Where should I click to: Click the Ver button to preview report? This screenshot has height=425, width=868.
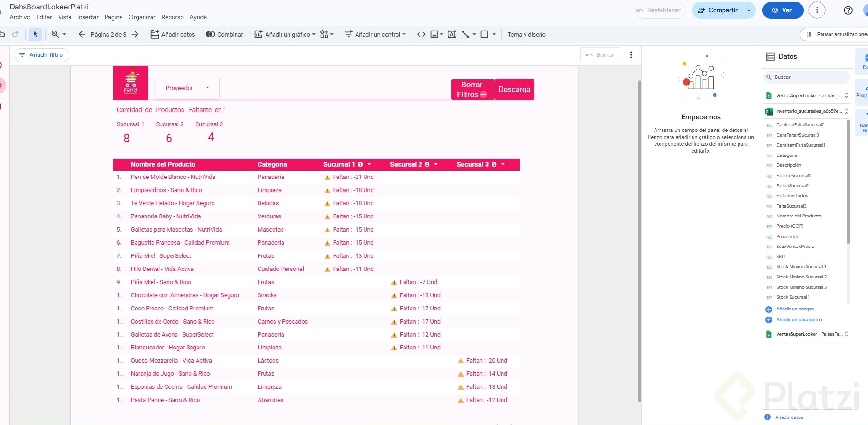point(783,10)
